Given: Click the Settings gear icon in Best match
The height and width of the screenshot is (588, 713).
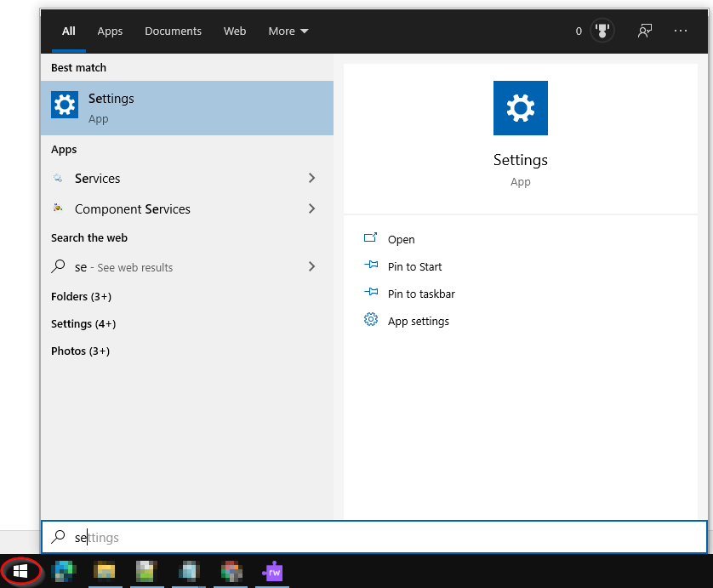Looking at the screenshot, I should 65,105.
